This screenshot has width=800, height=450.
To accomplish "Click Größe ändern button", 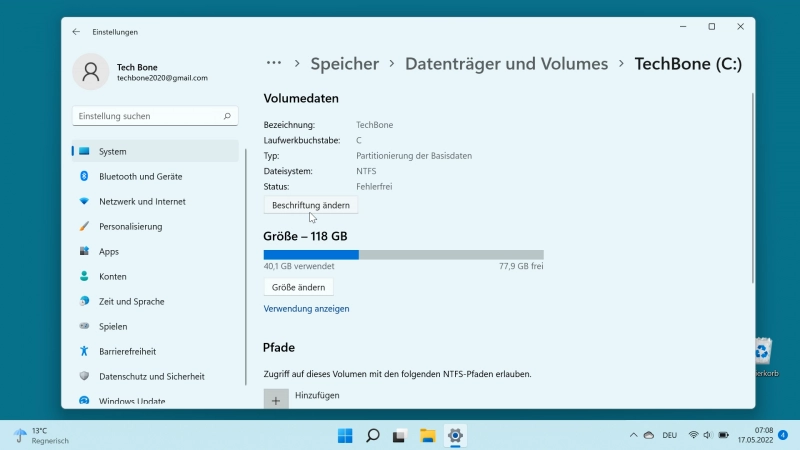I will pos(298,287).
